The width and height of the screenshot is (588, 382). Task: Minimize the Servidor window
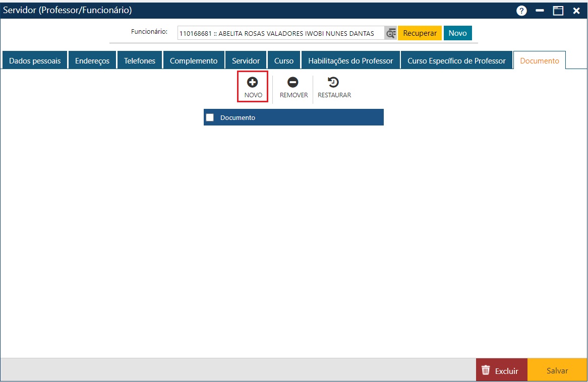pyautogui.click(x=540, y=11)
